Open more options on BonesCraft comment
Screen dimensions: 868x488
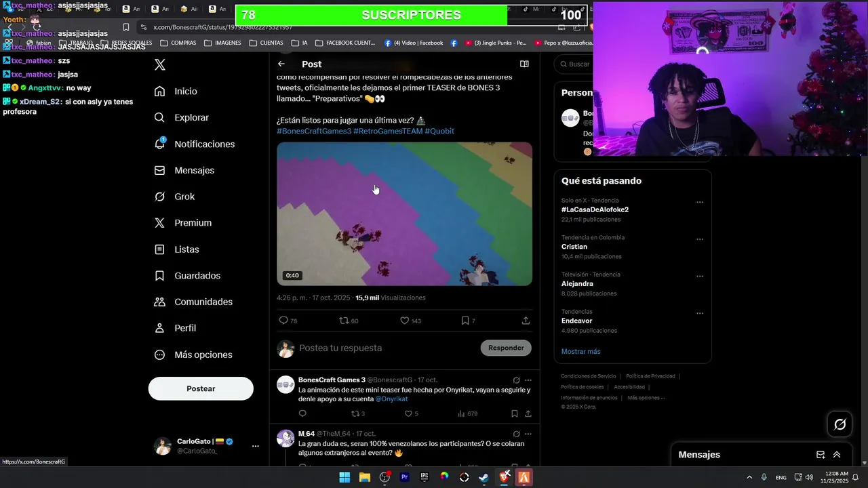point(528,380)
